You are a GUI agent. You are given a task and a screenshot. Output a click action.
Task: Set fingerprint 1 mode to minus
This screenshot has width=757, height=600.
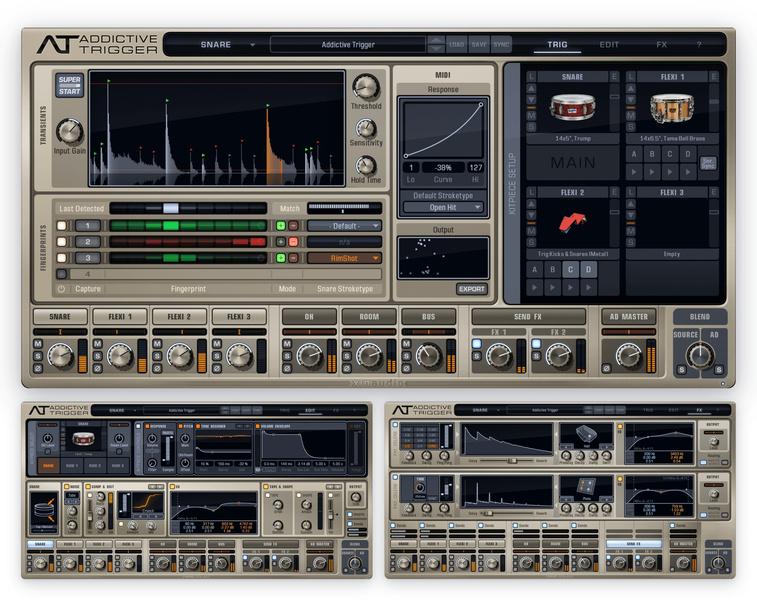(293, 225)
